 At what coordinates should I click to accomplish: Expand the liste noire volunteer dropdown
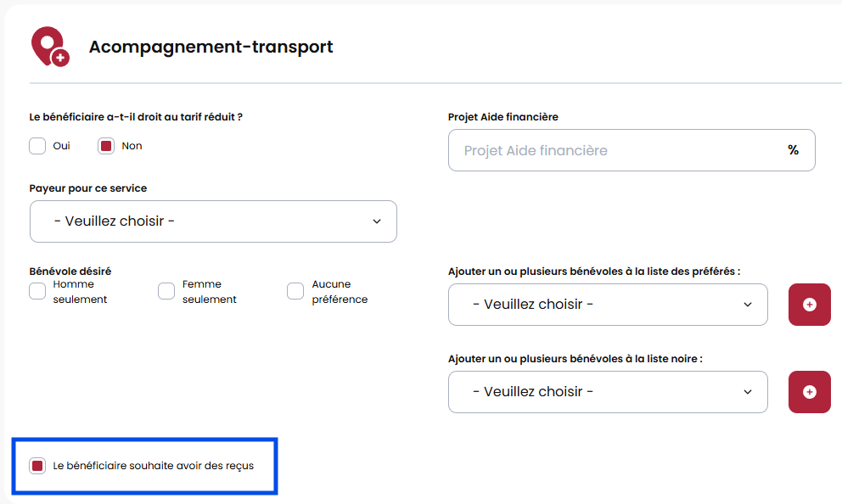pyautogui.click(x=607, y=392)
